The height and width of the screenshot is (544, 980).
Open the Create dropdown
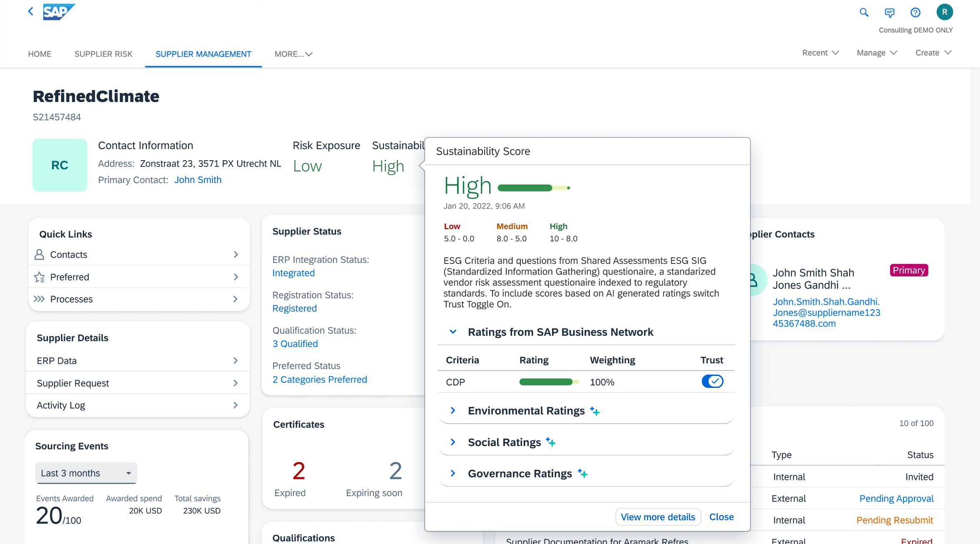[933, 53]
